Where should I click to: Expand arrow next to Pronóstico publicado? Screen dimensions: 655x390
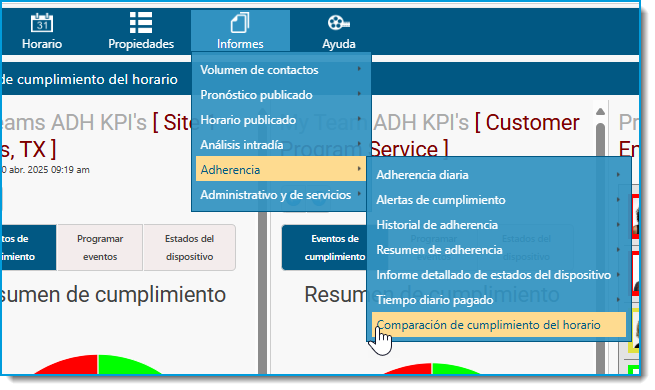(359, 94)
